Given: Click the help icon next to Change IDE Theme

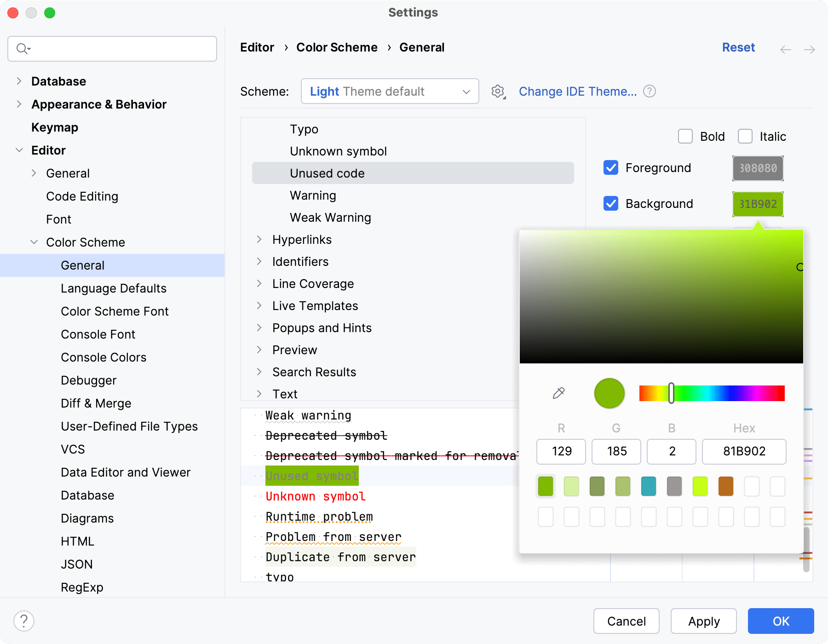Looking at the screenshot, I should click(650, 91).
